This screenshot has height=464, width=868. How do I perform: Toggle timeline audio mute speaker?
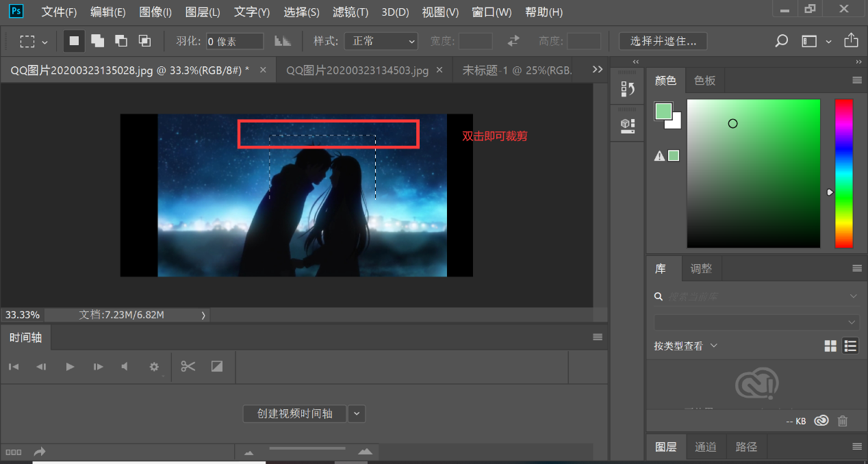(125, 367)
